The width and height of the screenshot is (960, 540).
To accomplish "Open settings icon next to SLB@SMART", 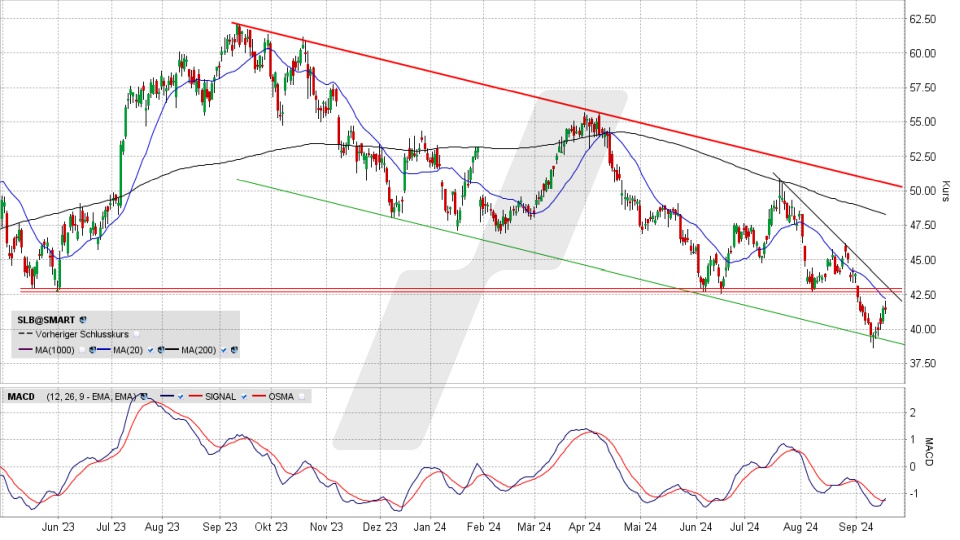I will [83, 320].
